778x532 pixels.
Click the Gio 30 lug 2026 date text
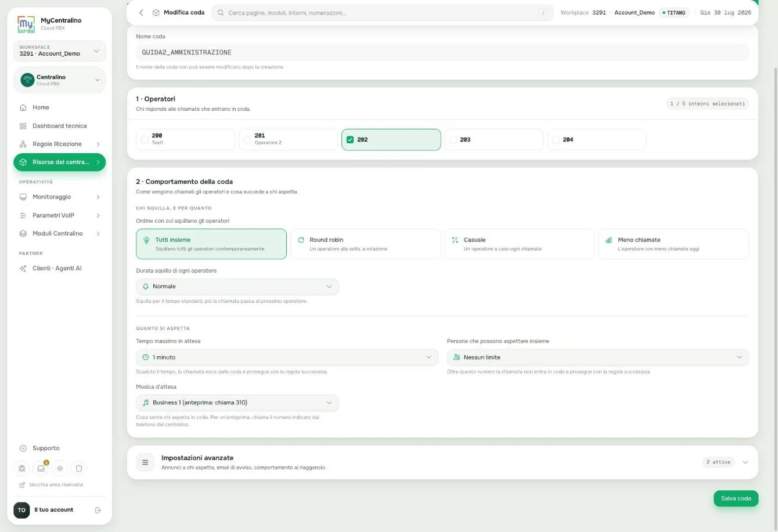[726, 12]
